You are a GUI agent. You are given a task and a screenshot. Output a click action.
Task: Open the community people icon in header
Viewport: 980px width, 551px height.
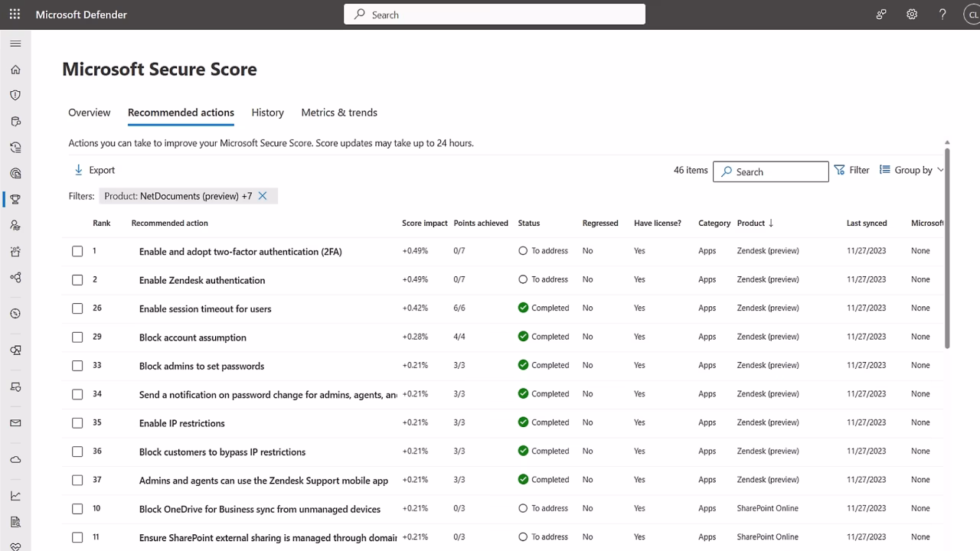coord(881,15)
